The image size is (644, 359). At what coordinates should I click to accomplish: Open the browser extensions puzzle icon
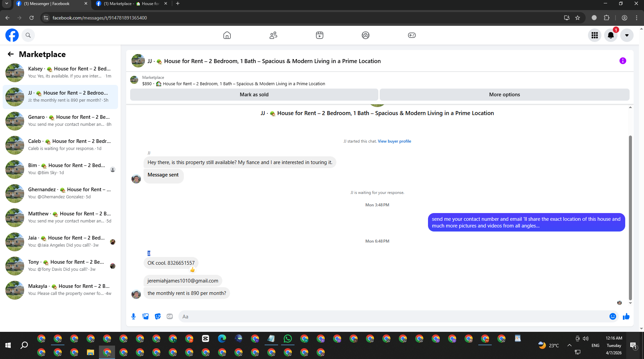606,18
